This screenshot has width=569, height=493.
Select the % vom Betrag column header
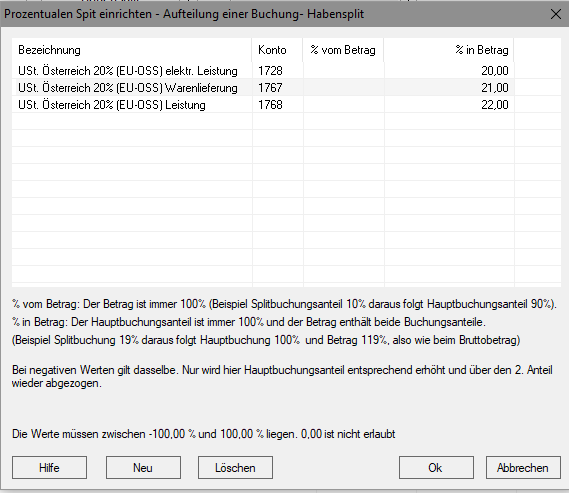coord(344,50)
